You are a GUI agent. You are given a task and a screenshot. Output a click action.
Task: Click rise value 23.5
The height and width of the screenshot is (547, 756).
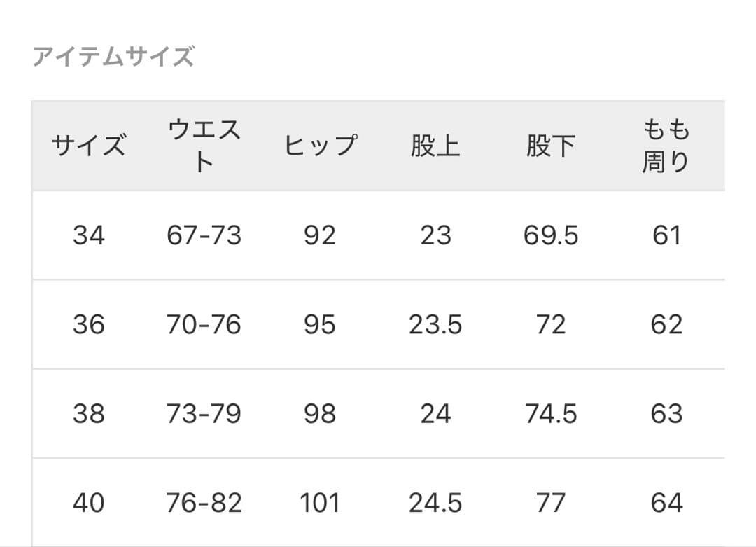click(435, 324)
